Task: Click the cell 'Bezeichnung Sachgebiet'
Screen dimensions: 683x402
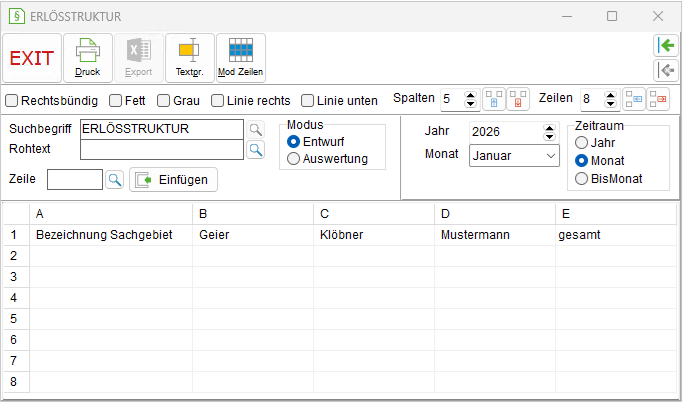Action: click(111, 235)
